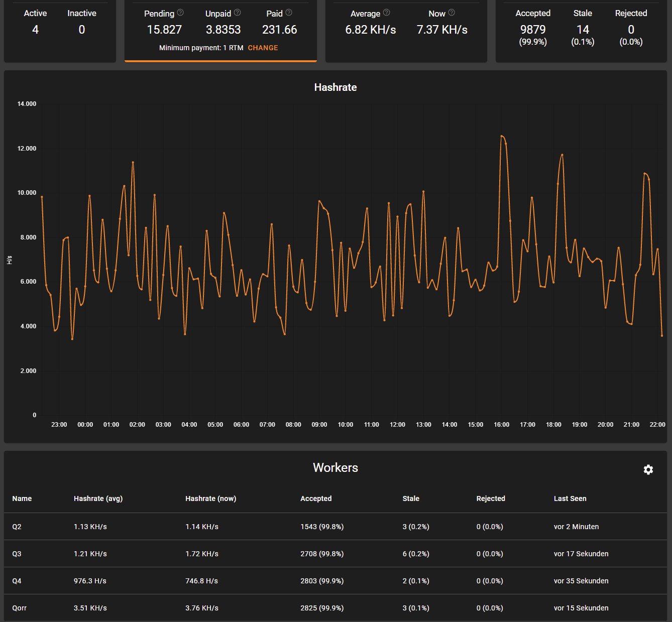Sort workers by Name column
672x622 pixels.
point(22,499)
